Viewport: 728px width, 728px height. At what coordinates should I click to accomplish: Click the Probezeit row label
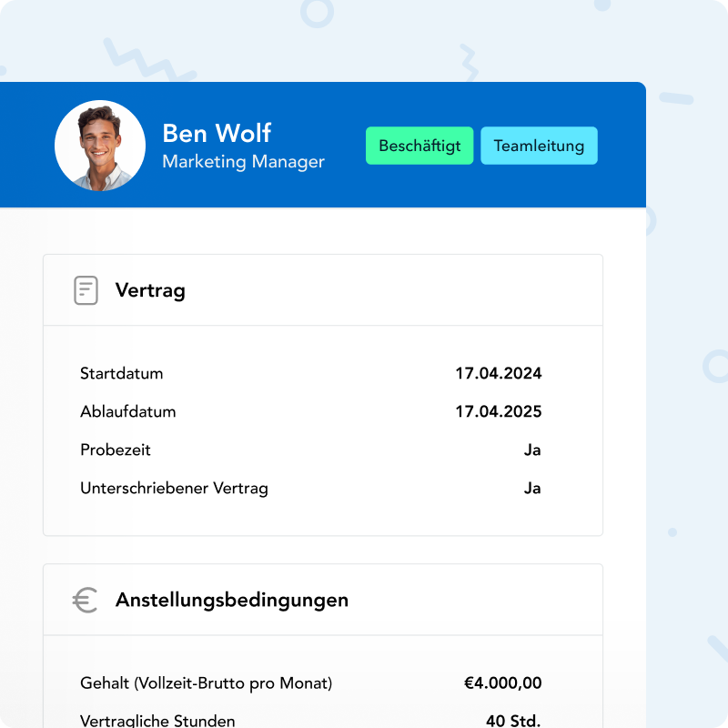pos(116,450)
